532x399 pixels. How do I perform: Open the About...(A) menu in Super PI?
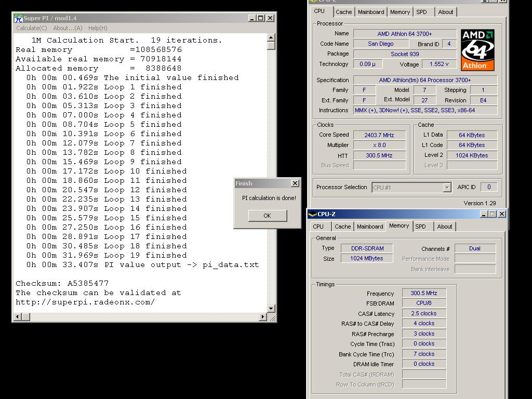(x=68, y=28)
